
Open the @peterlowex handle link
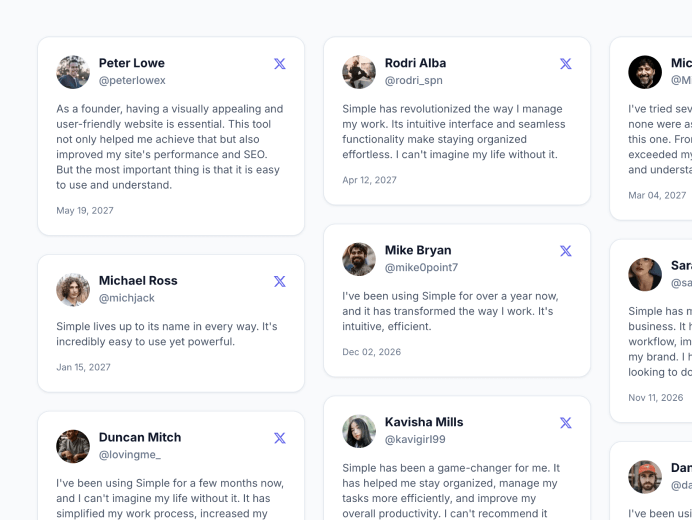(132, 81)
